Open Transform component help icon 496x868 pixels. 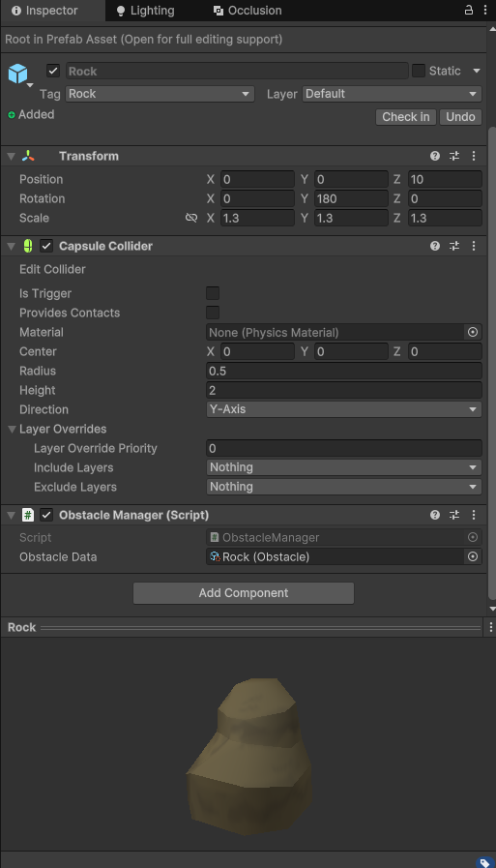435,156
